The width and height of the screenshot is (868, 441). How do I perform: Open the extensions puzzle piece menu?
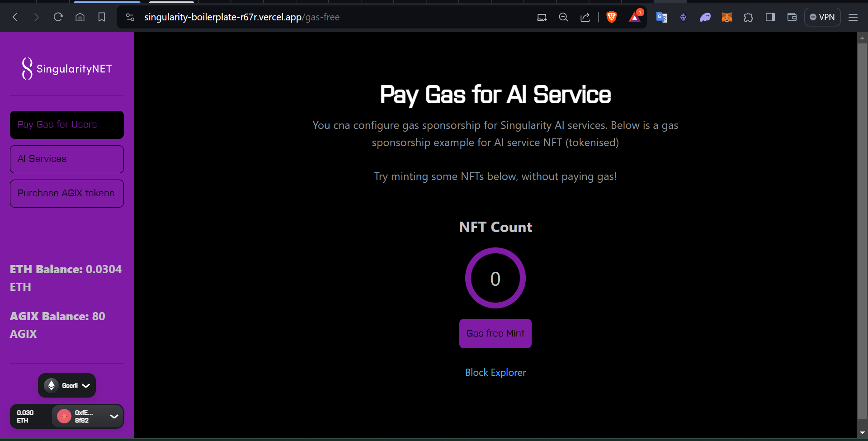point(748,17)
